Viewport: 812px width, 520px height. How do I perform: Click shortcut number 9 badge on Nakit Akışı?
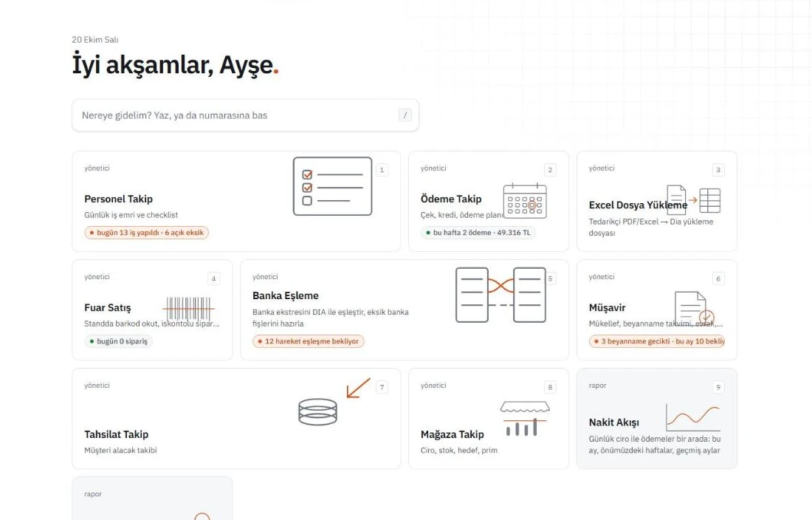click(x=718, y=387)
